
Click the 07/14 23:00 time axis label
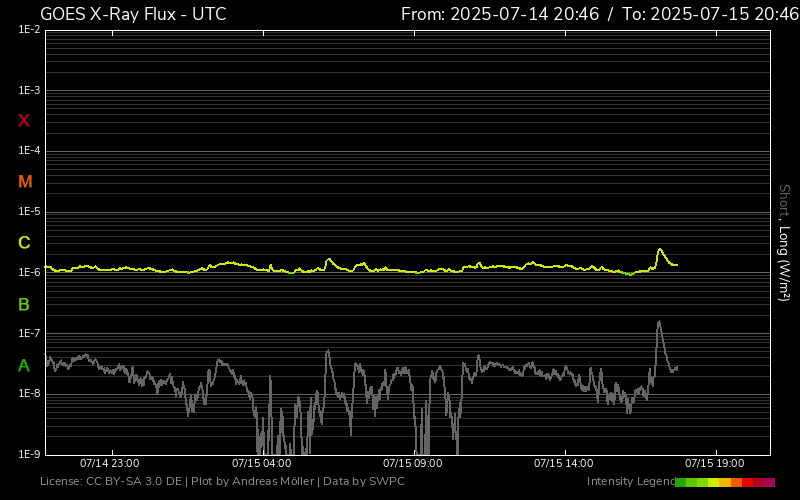pos(109,464)
